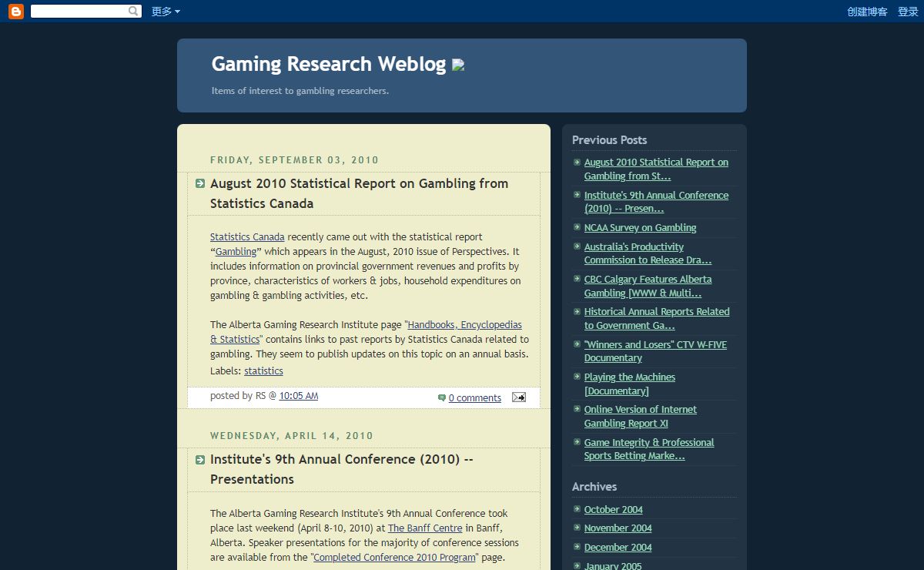Screen dimensions: 924x570
Task: Click the search magnifier icon
Action: 134,12
